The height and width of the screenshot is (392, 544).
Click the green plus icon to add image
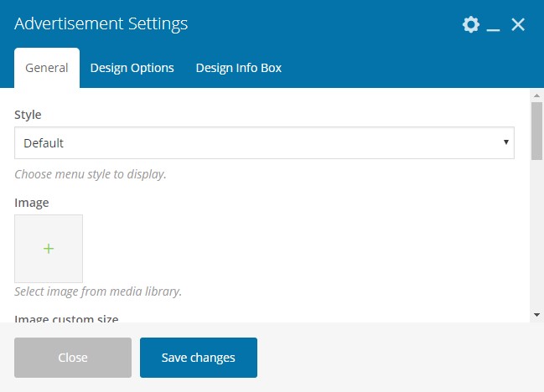(x=49, y=249)
